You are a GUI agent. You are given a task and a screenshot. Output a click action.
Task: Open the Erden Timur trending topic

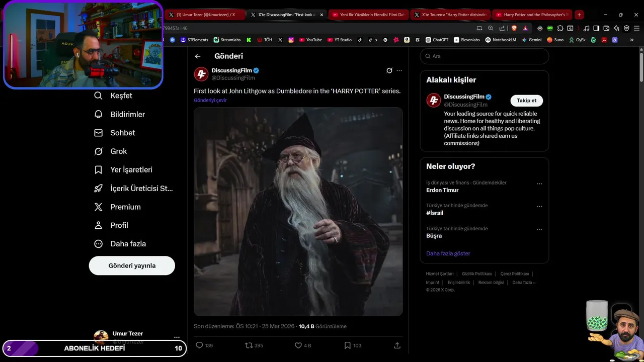(x=442, y=190)
